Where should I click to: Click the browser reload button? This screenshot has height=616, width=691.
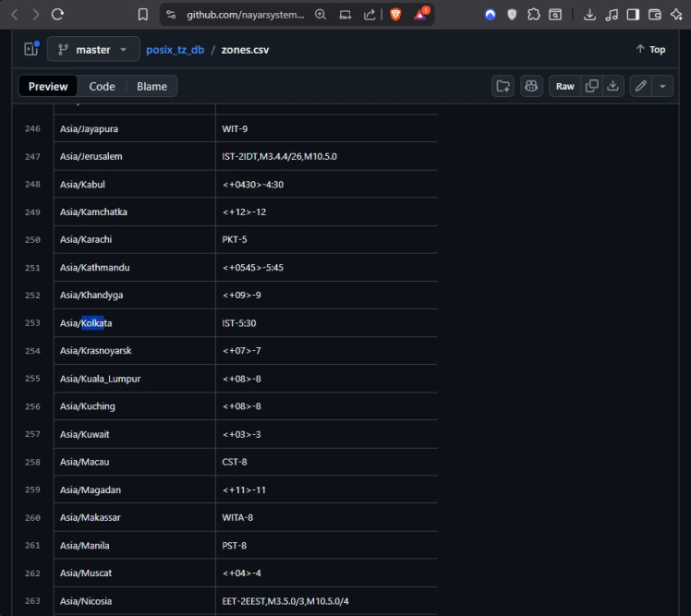pos(57,15)
